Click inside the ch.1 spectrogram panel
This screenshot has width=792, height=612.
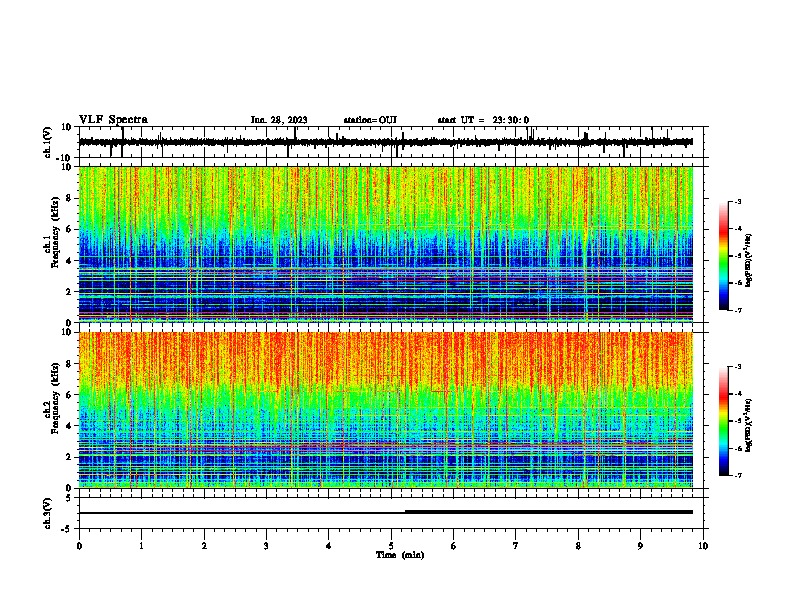[386, 244]
